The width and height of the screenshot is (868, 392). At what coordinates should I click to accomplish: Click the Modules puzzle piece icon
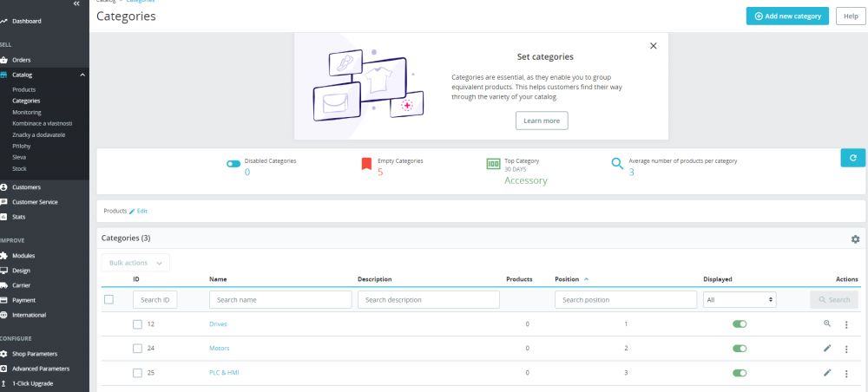[x=3, y=256]
